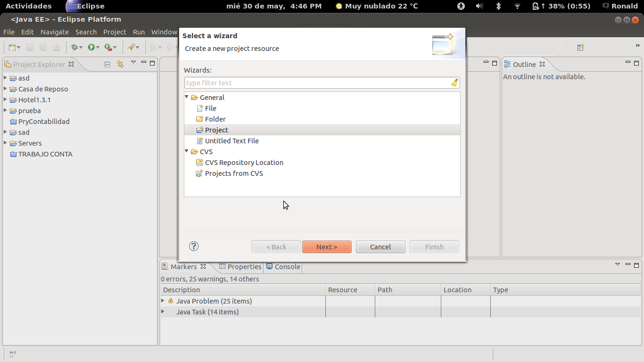Open the Navigate menu
This screenshot has width=644, height=362.
pos(55,32)
